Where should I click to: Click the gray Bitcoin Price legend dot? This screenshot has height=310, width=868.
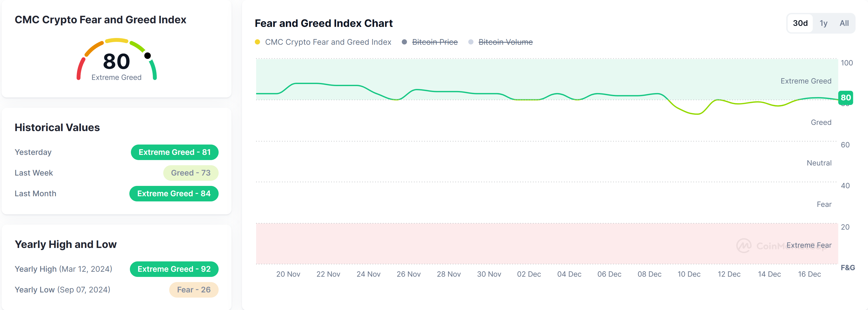coord(404,42)
